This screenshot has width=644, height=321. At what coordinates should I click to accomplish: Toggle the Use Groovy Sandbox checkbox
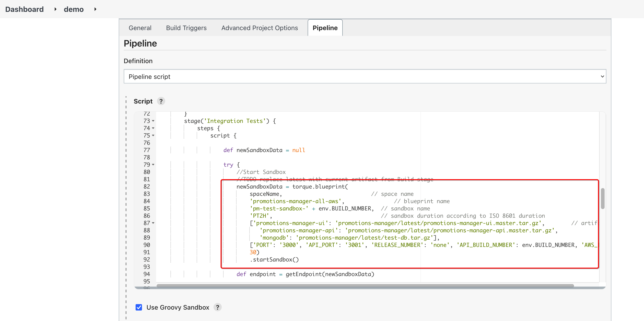tap(139, 307)
